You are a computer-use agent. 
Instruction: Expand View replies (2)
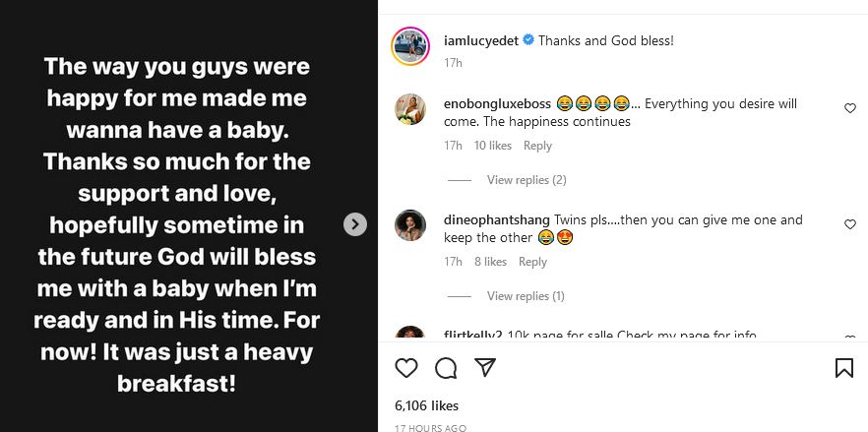[x=527, y=180]
